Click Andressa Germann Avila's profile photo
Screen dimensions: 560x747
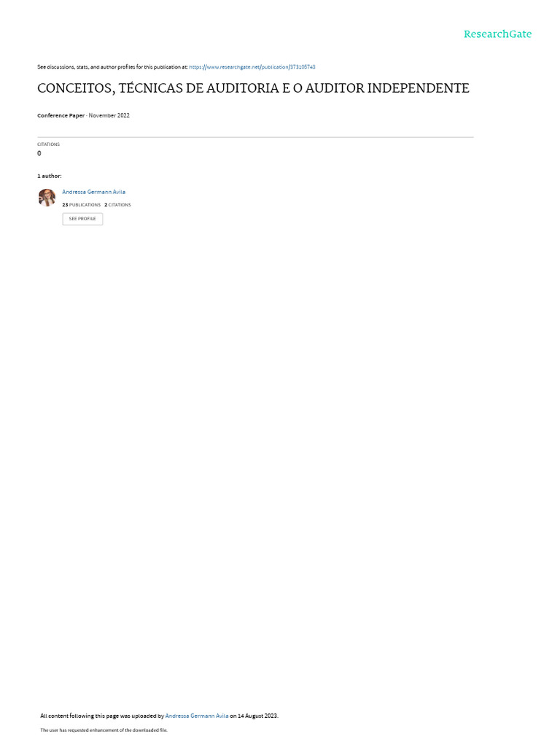pos(47,197)
